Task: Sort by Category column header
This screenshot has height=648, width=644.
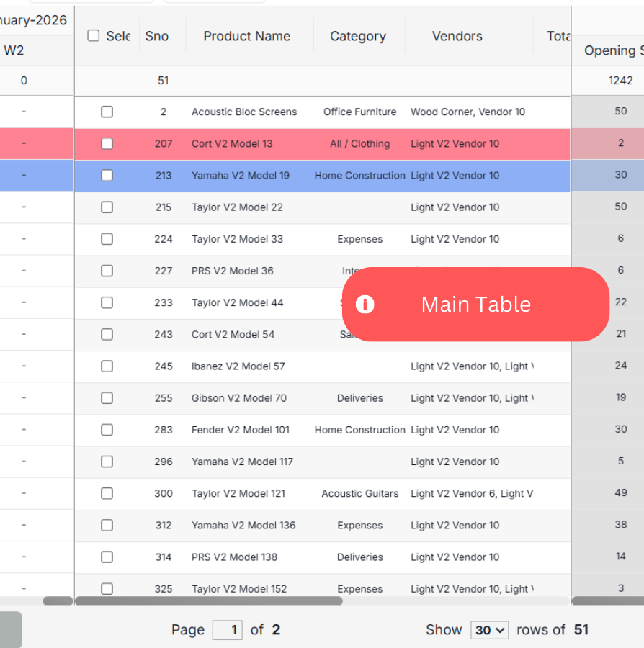Action: tap(357, 36)
